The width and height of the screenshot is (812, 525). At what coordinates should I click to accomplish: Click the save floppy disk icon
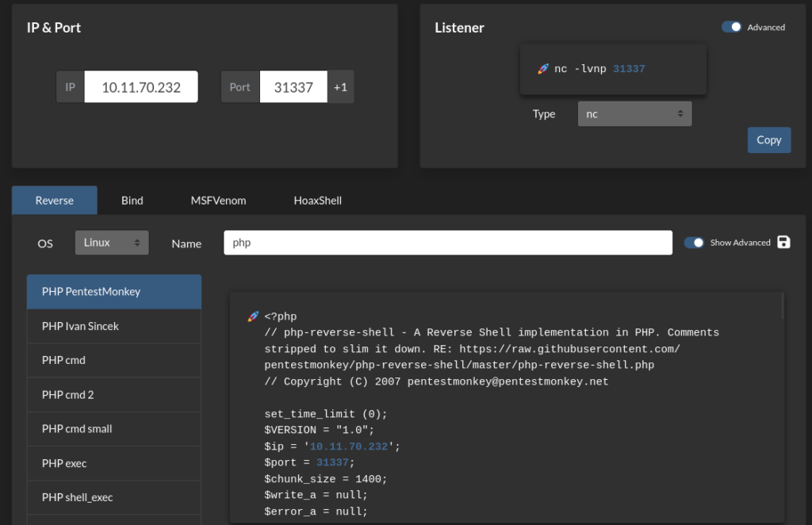[x=783, y=242]
